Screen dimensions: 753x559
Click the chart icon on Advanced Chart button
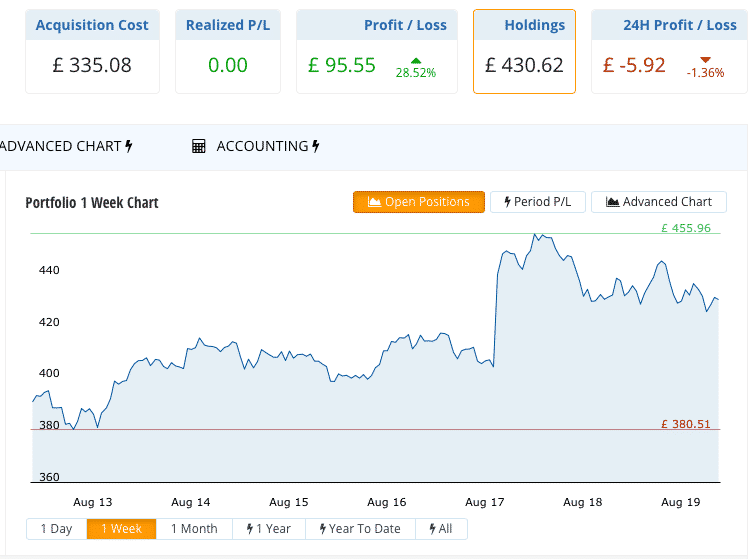coord(612,202)
